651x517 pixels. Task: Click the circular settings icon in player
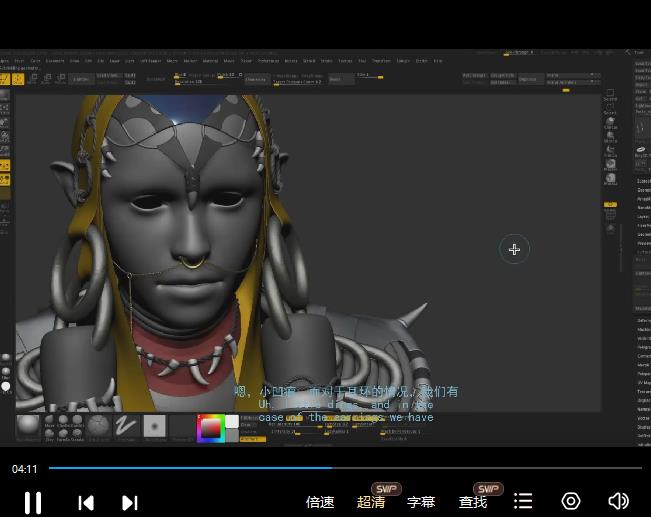571,501
